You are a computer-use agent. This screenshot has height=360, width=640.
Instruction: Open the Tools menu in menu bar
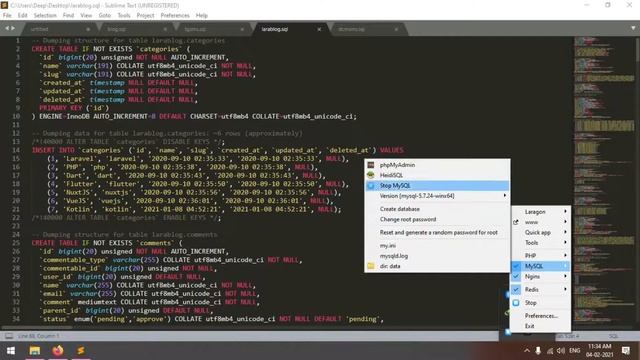[x=124, y=16]
